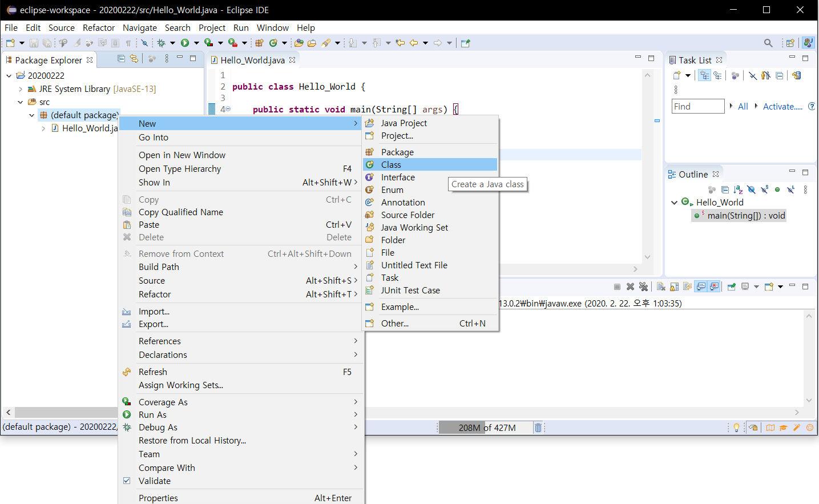The height and width of the screenshot is (504, 819).
Task: Toggle Hide Static Members in Outline
Action: pos(764,189)
